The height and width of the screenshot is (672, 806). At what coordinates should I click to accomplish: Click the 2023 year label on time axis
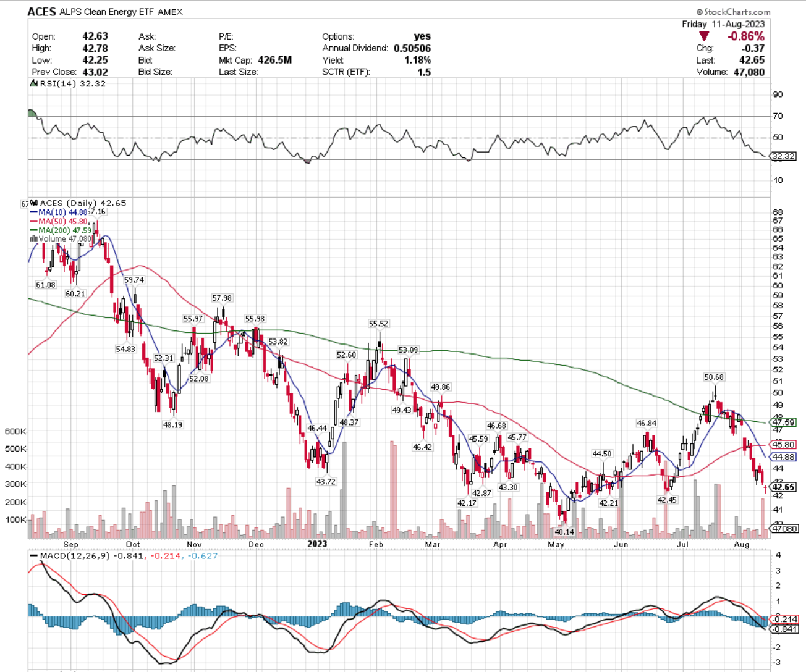click(317, 544)
